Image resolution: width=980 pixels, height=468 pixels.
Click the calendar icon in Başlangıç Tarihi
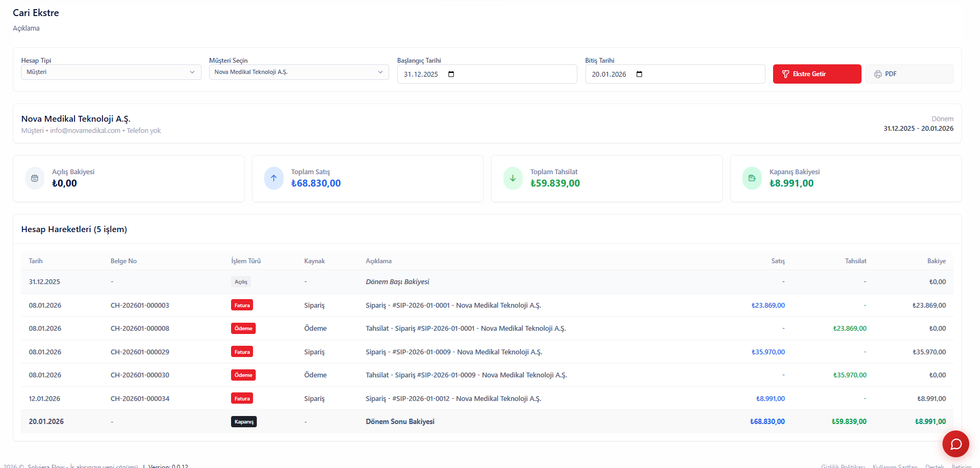click(x=451, y=74)
